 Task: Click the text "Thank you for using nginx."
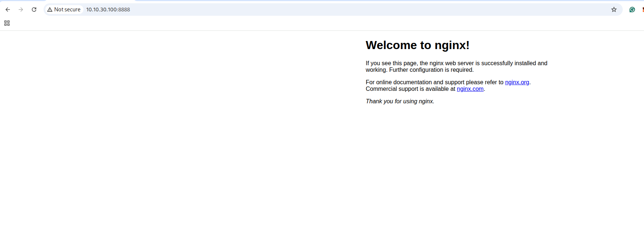pyautogui.click(x=400, y=101)
